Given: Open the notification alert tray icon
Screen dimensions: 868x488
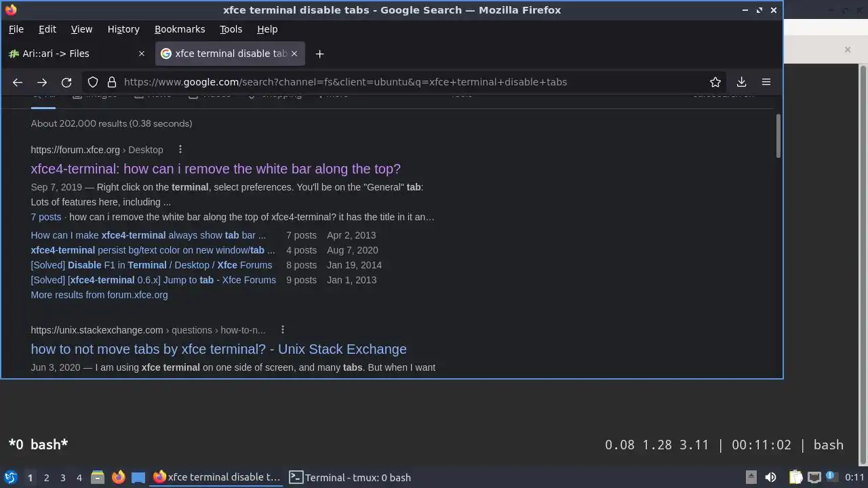Looking at the screenshot, I should (831, 477).
